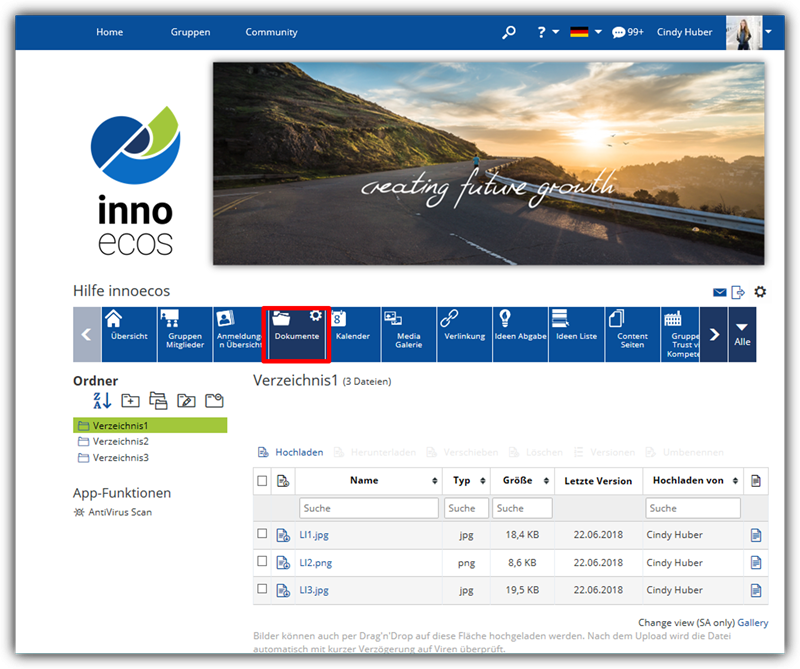Click the document icon in LI2.png row
Viewport: 800px width, 669px height.
coord(756,563)
